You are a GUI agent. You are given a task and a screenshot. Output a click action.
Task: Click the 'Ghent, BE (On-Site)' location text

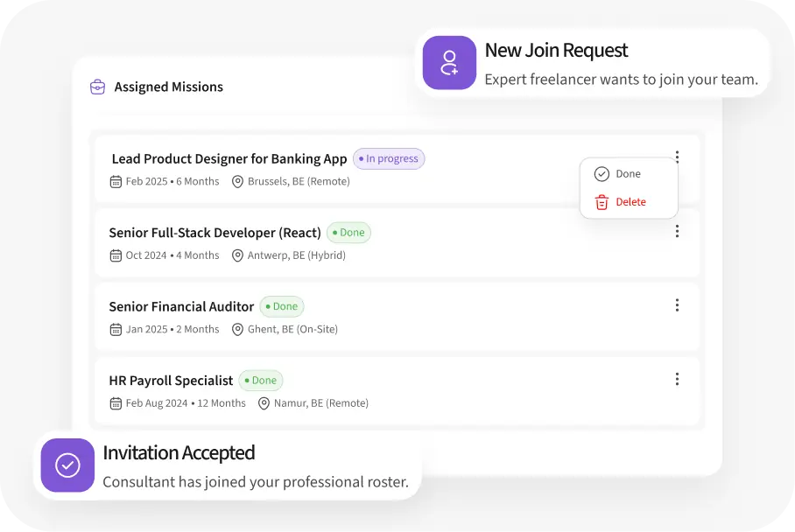(292, 329)
